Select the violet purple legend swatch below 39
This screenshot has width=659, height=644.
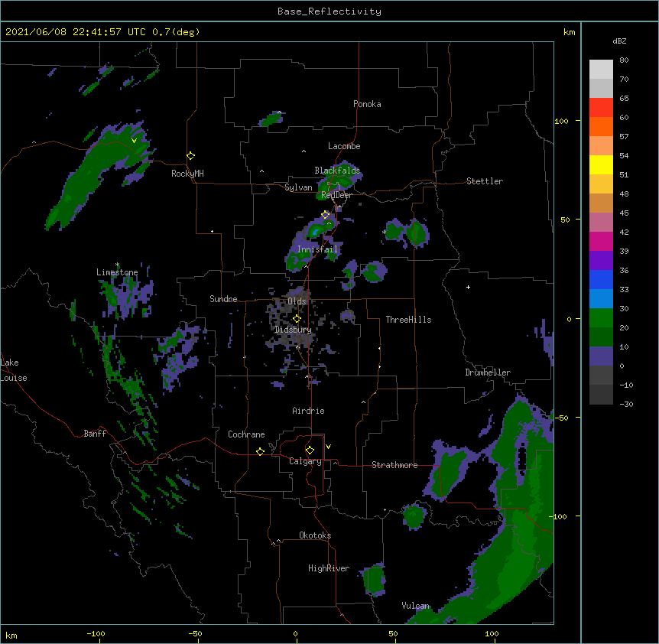coord(601,261)
